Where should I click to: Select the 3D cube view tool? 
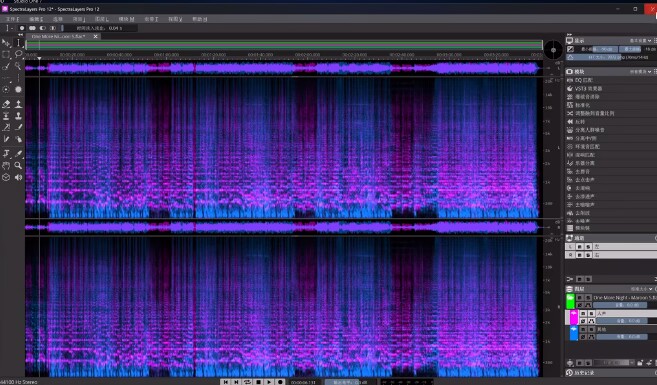coord(6,177)
